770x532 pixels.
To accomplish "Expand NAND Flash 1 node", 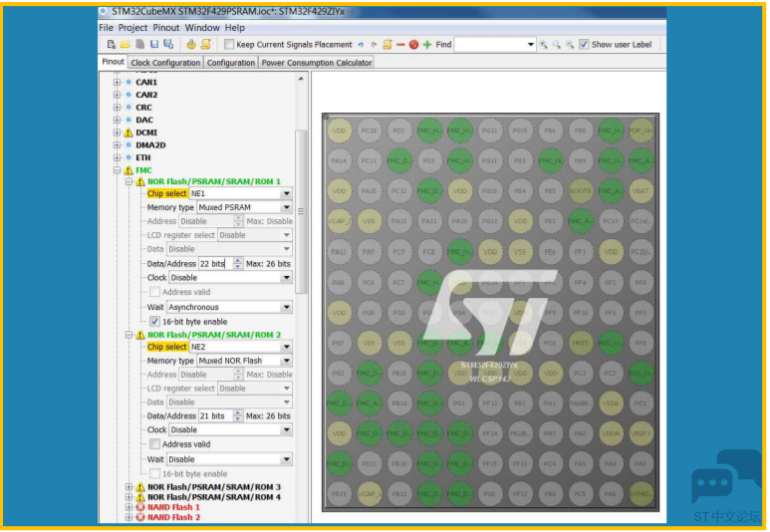I will [x=128, y=507].
